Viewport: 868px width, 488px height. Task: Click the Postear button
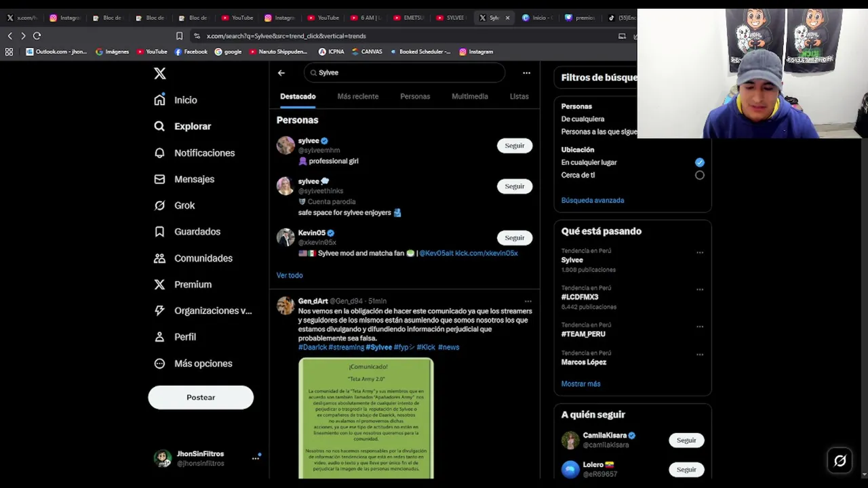coord(201,398)
